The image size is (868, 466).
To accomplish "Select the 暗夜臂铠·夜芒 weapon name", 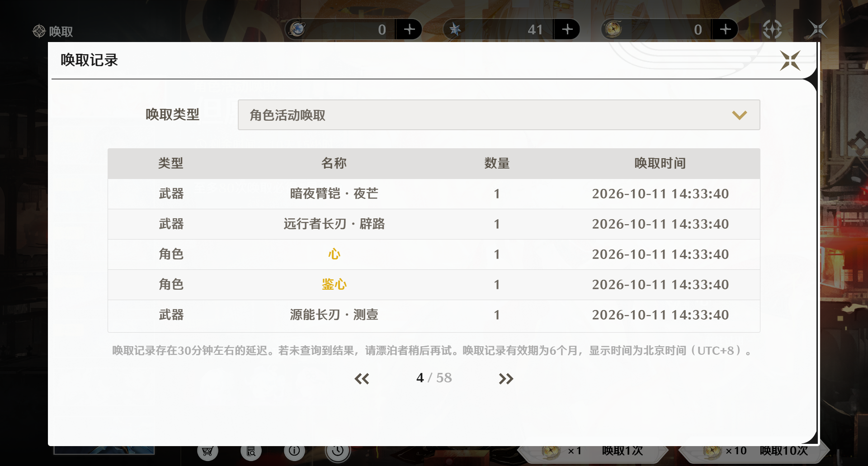I will coord(334,193).
